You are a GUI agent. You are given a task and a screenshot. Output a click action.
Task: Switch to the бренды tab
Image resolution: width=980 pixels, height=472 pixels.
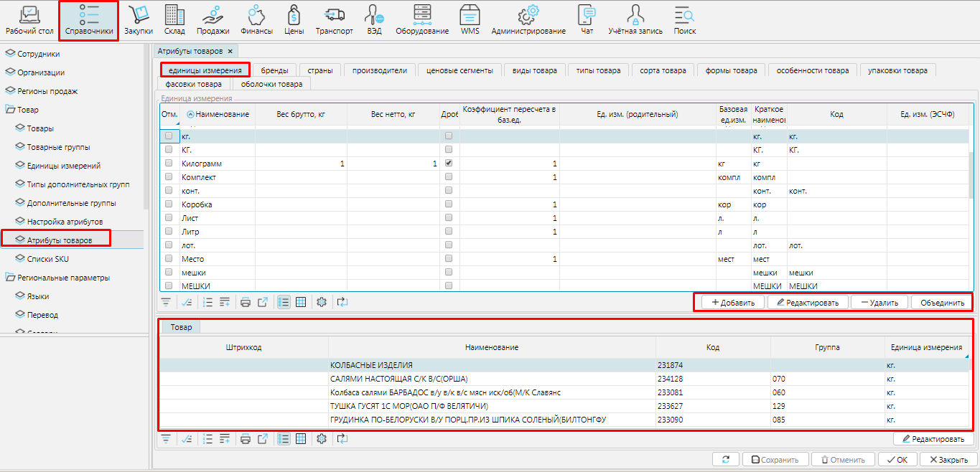click(x=274, y=70)
